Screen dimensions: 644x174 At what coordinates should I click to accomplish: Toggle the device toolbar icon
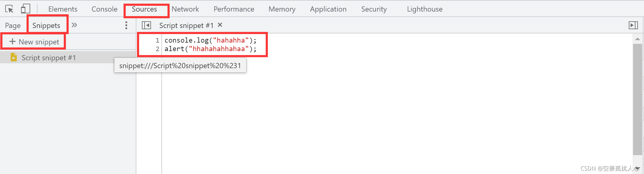25,9
